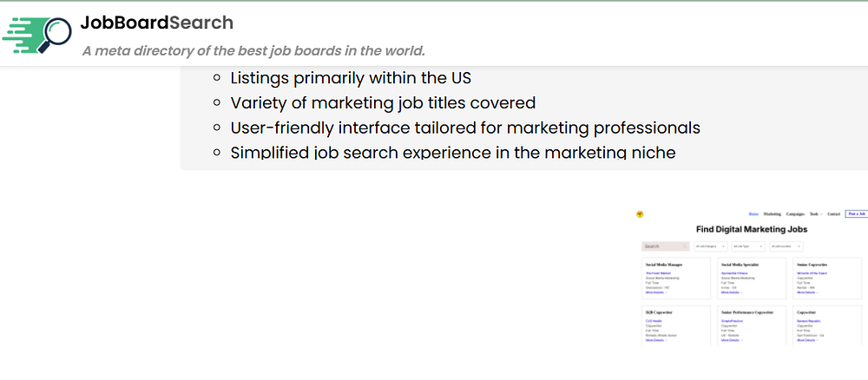Click the Home menu item in preview

[753, 213]
